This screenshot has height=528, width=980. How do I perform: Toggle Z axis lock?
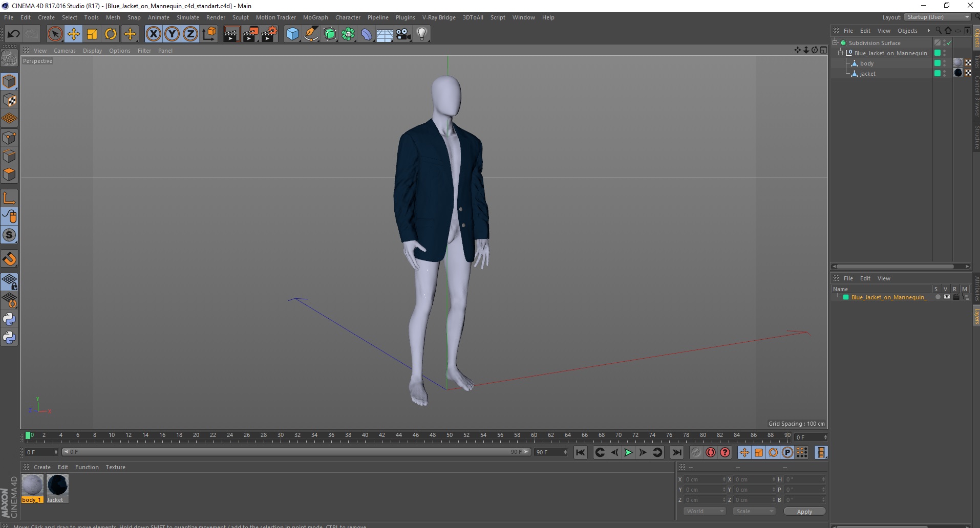click(x=190, y=34)
